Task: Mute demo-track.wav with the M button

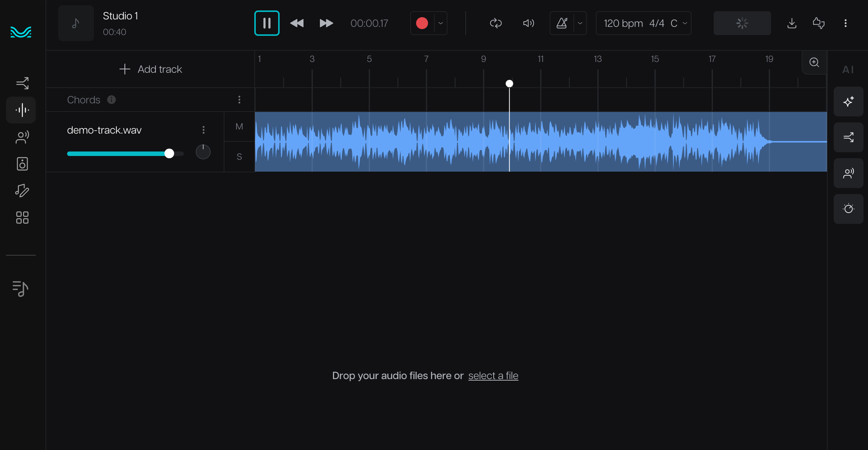Action: point(239,126)
